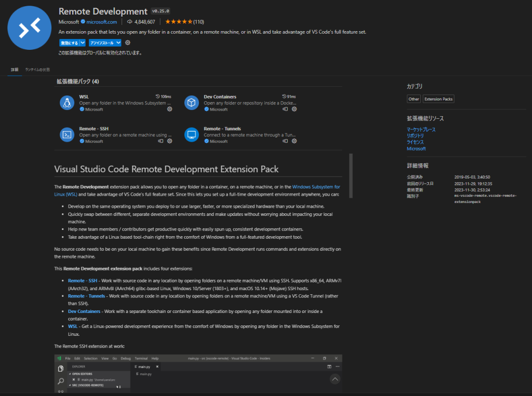Click the status icon beside Remote - SSH gear
The width and height of the screenshot is (532, 396).
[161, 141]
